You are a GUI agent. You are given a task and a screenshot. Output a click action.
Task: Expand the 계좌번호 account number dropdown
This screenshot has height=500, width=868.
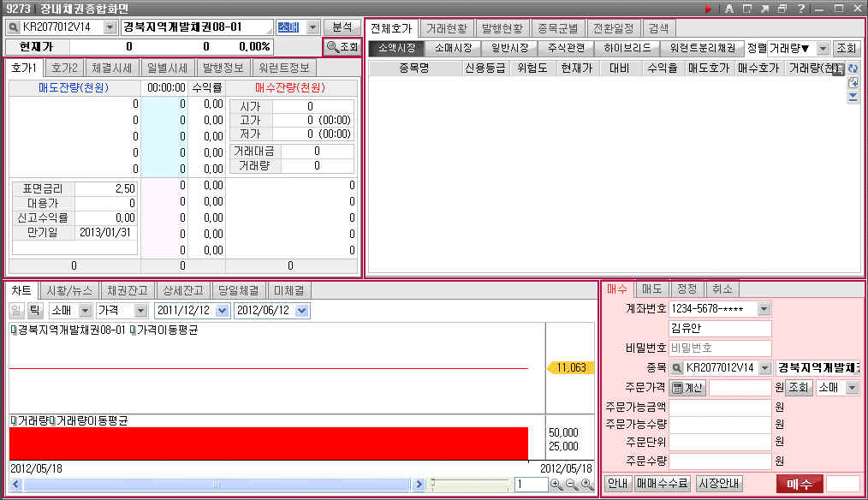[x=764, y=308]
